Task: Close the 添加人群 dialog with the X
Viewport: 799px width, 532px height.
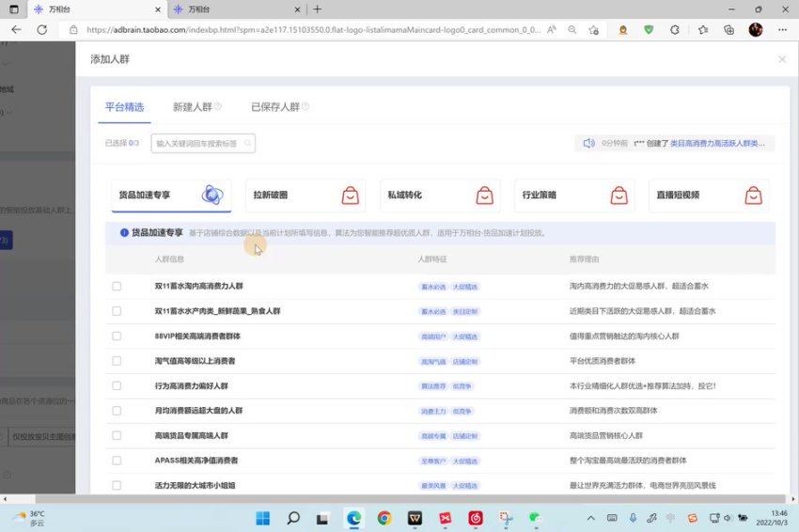Action: (781, 59)
